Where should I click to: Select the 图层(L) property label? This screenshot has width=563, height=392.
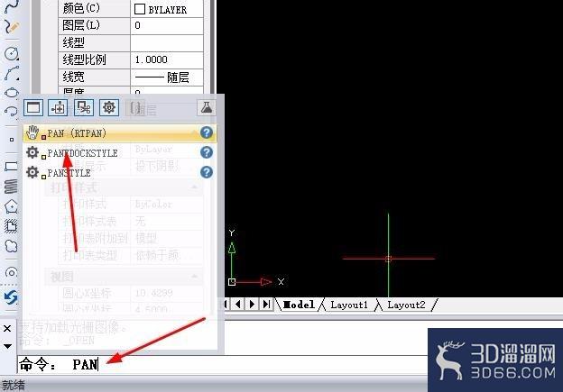click(x=81, y=25)
